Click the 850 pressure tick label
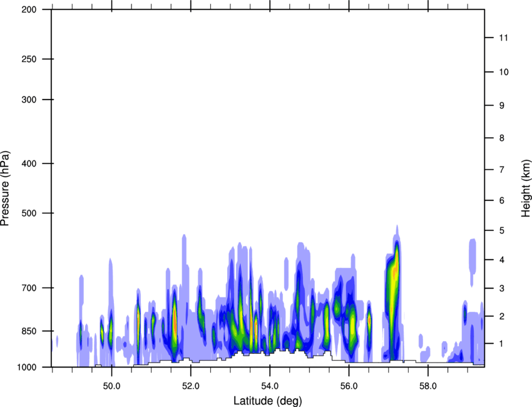 (29, 331)
